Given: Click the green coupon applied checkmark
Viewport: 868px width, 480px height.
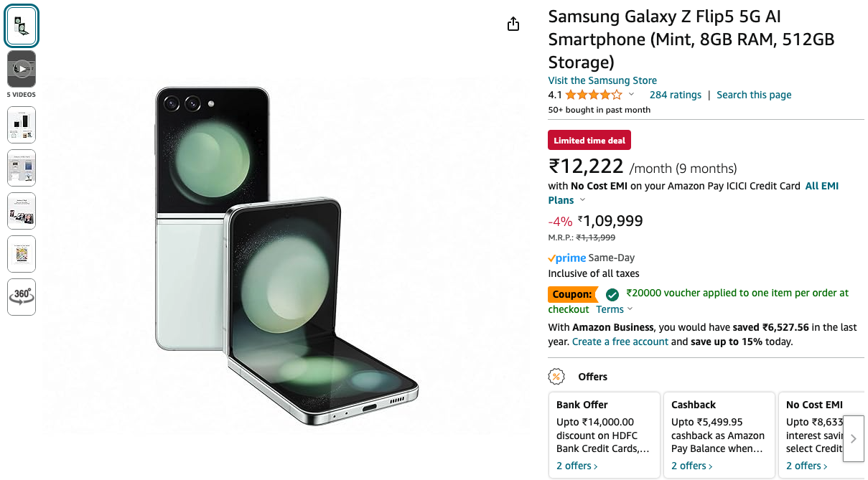Looking at the screenshot, I should pos(612,294).
